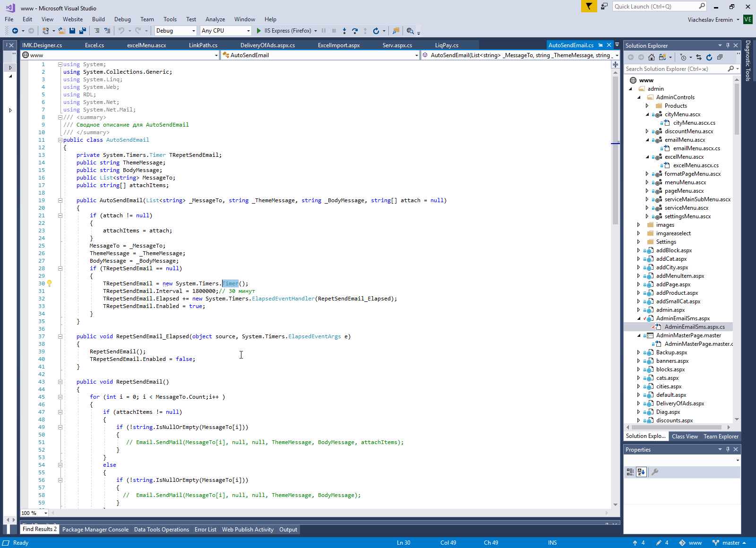
Task: Open the Analyze menu
Action: [215, 19]
